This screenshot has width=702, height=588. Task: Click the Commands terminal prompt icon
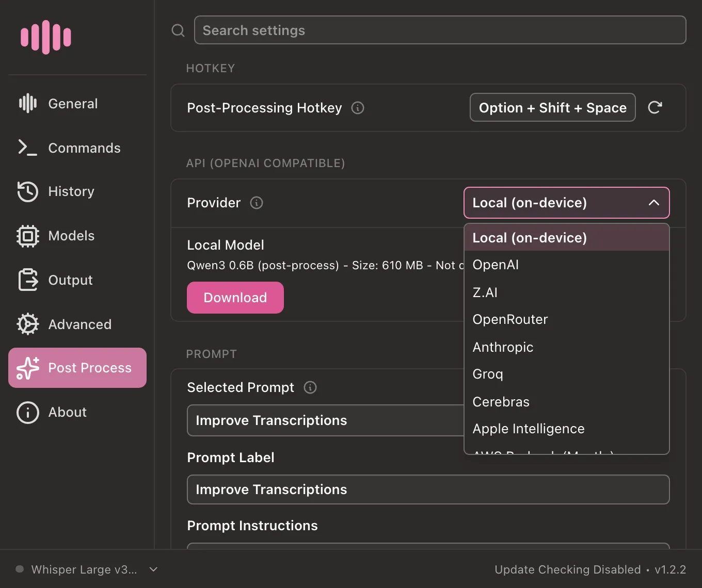coord(28,148)
